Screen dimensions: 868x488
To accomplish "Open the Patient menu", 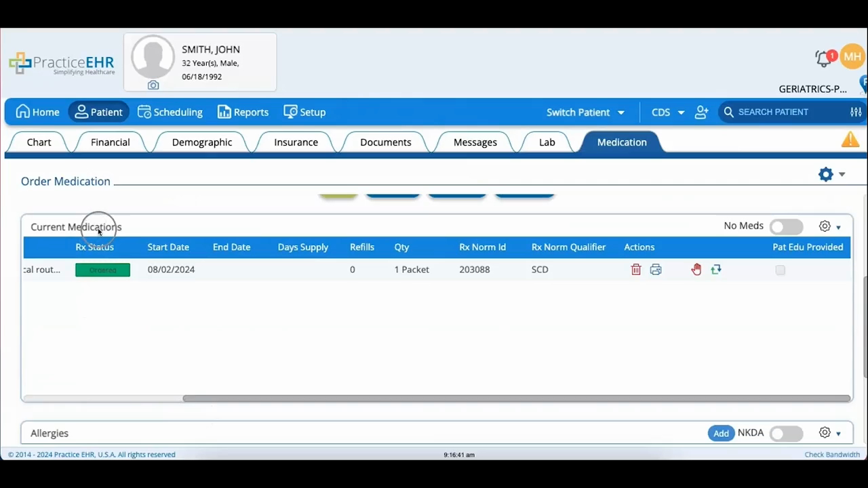I will [98, 112].
